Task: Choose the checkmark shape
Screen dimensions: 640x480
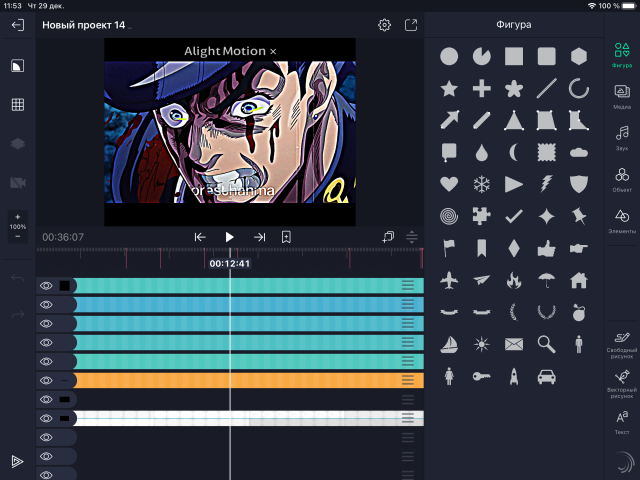Action: coord(514,216)
